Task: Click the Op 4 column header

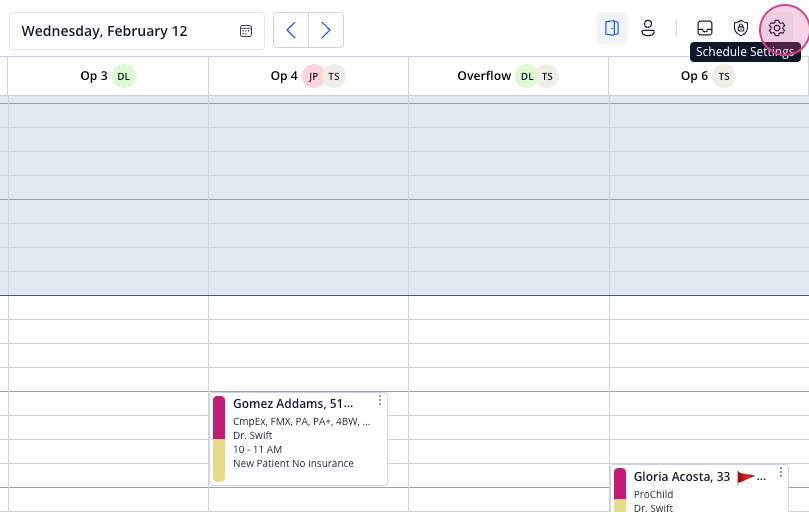Action: point(308,76)
